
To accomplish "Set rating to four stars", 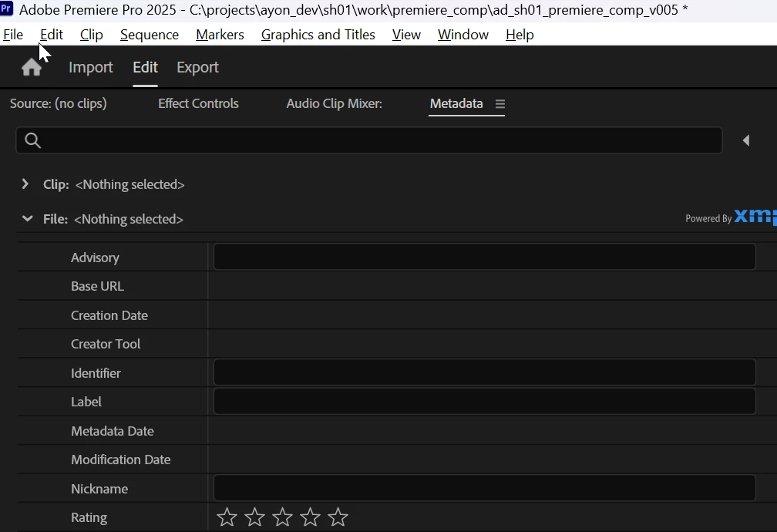I will tap(310, 517).
